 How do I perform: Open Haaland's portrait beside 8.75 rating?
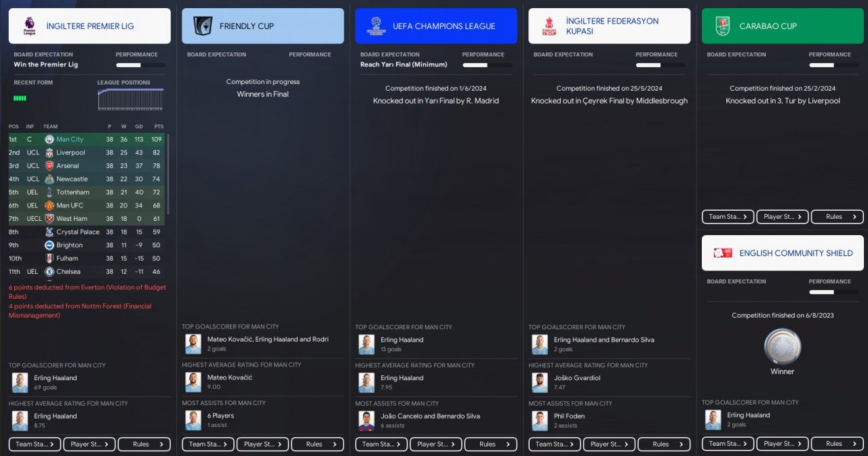click(x=20, y=421)
